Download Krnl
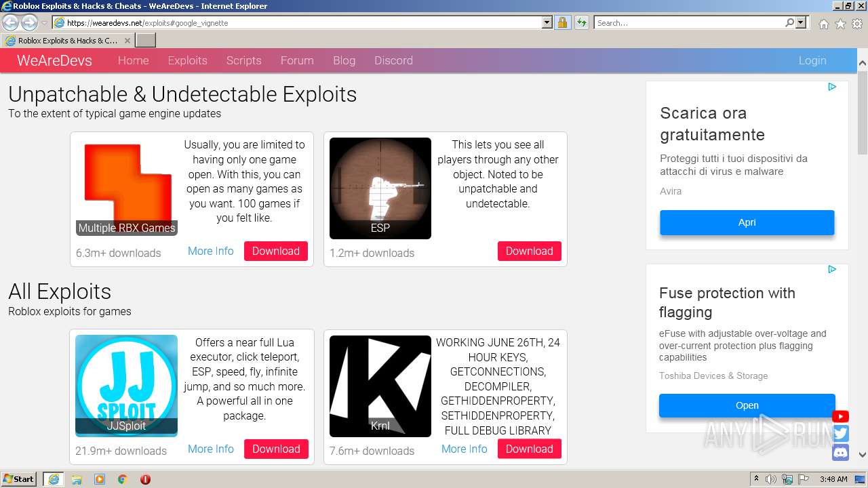This screenshot has height=488, width=868. 530,449
